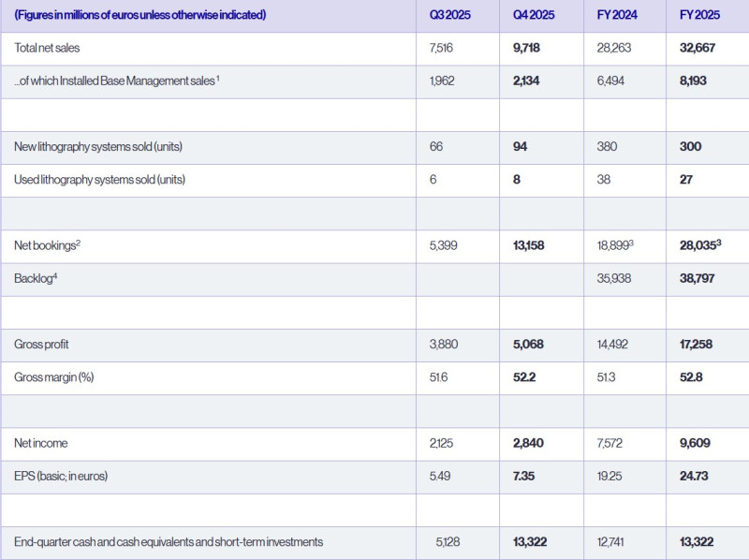Open footnote 1 beside Installed Base Management sales

[x=218, y=79]
